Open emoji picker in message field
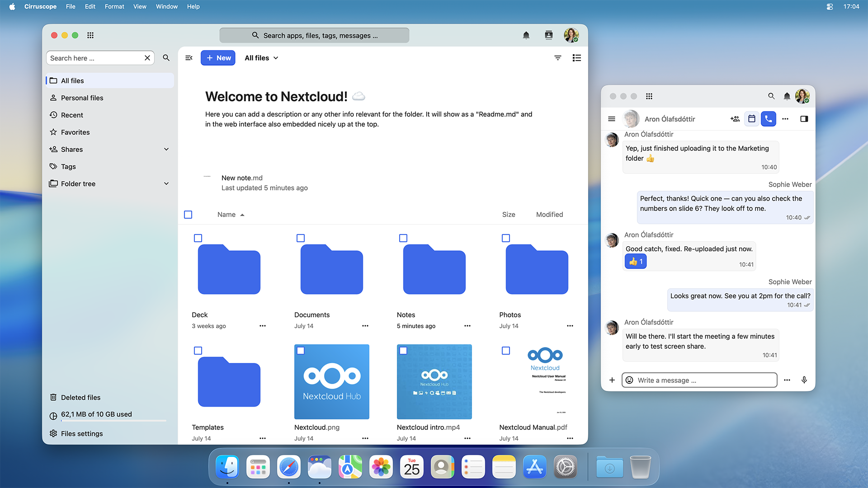This screenshot has height=488, width=868. [629, 380]
